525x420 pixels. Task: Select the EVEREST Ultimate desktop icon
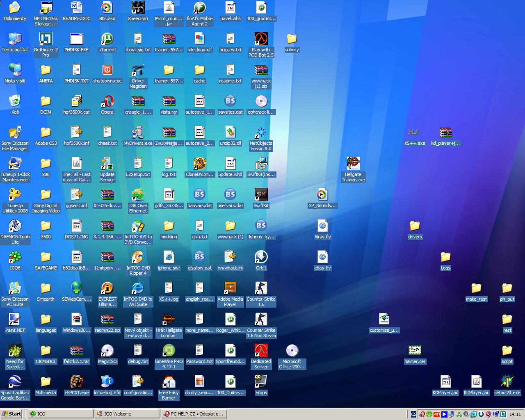(107, 289)
